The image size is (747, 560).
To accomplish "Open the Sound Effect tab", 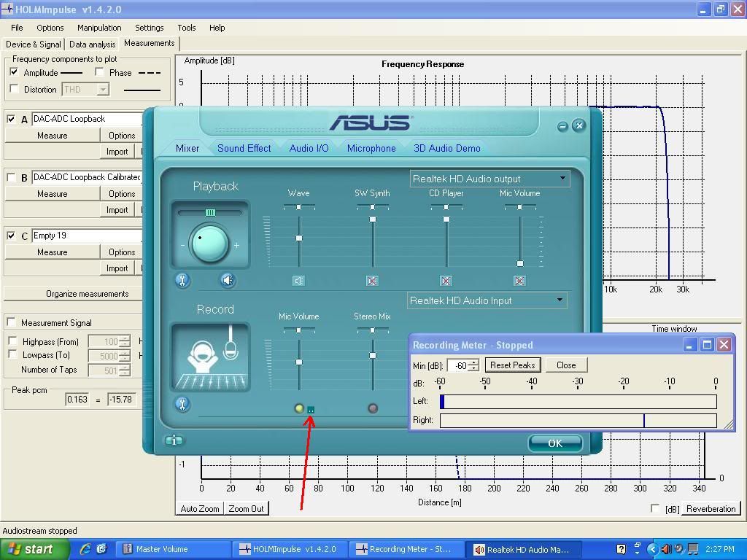I will point(244,148).
